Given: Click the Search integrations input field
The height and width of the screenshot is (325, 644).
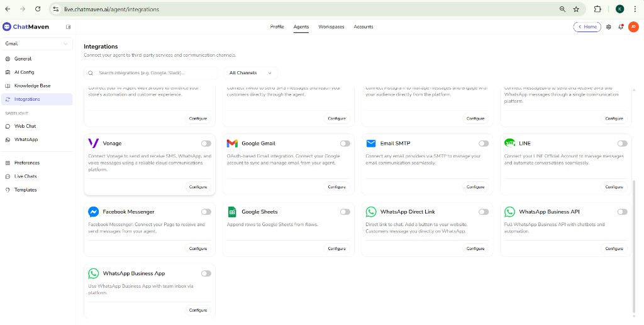Looking at the screenshot, I should 151,73.
